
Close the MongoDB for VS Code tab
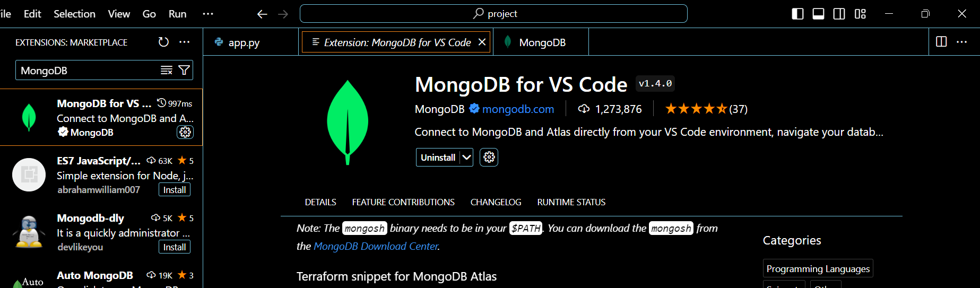pos(482,42)
